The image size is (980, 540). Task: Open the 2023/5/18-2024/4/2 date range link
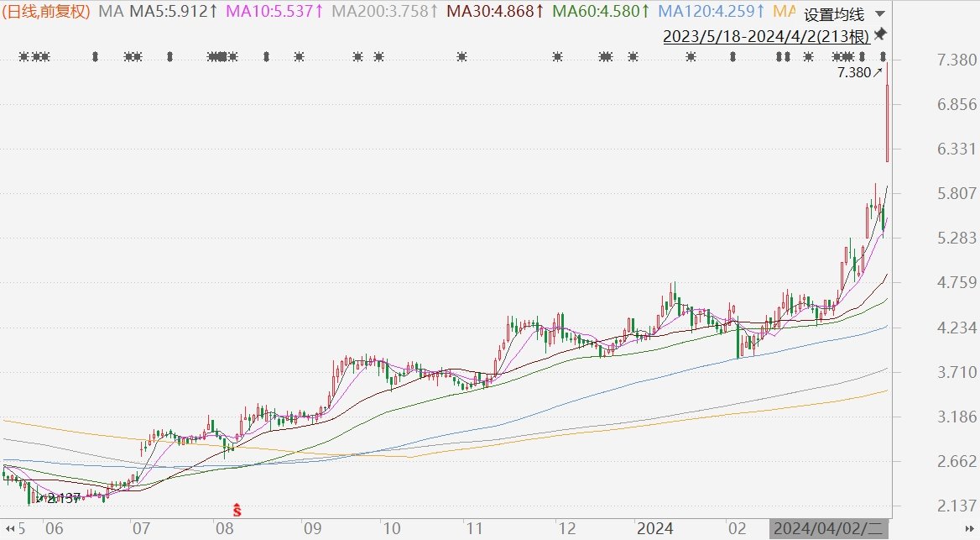(765, 36)
